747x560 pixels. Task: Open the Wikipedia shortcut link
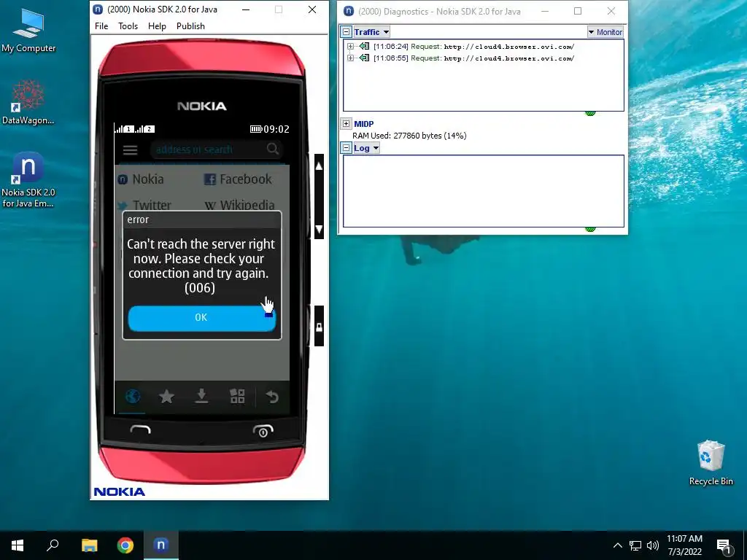tap(239, 205)
